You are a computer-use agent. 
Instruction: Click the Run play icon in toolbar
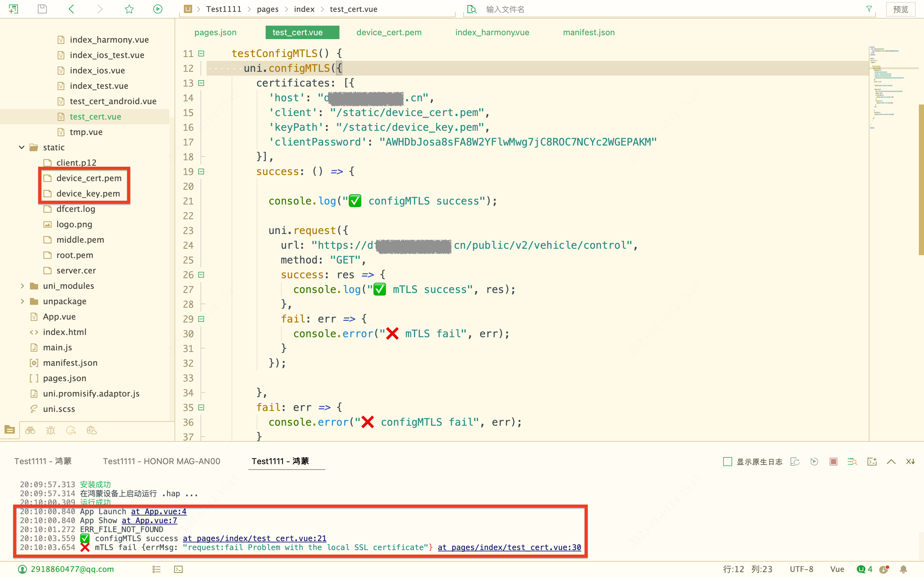(158, 9)
